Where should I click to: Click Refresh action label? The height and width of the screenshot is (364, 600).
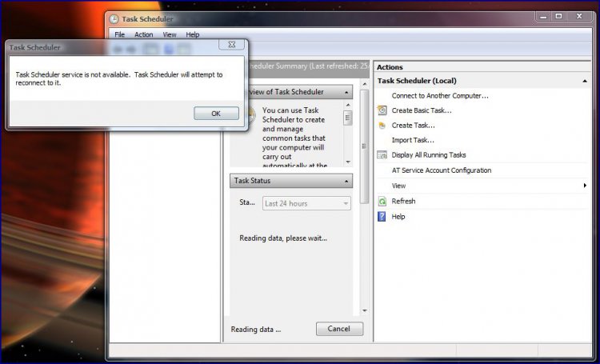pos(403,201)
